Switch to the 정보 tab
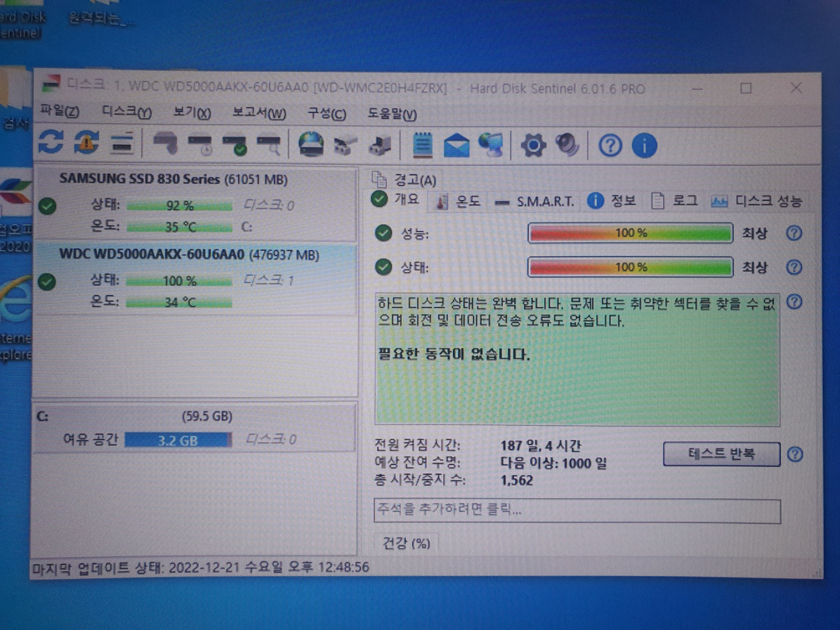The image size is (840, 630). [612, 200]
